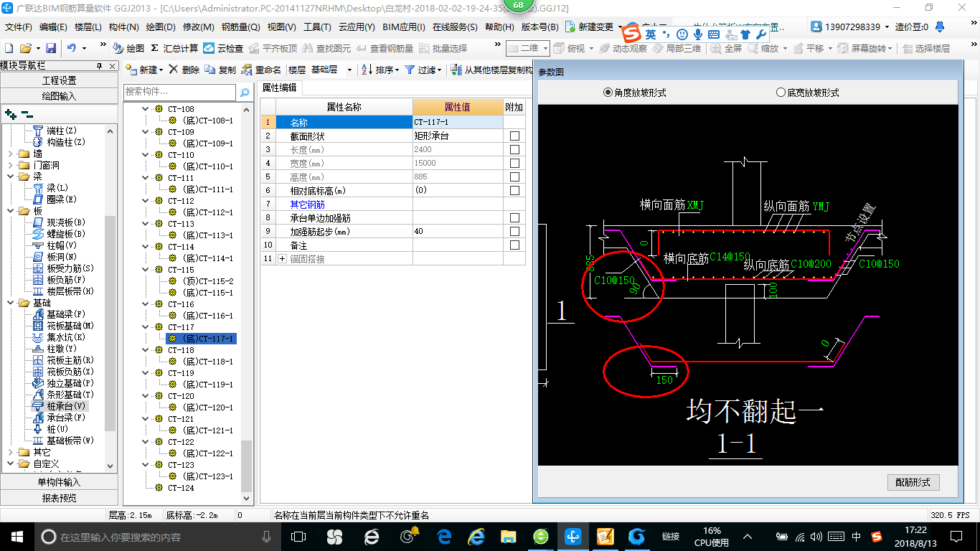980x551 pixels.
Task: Check 附加 box for 承台单边加强筋 row
Action: (514, 218)
